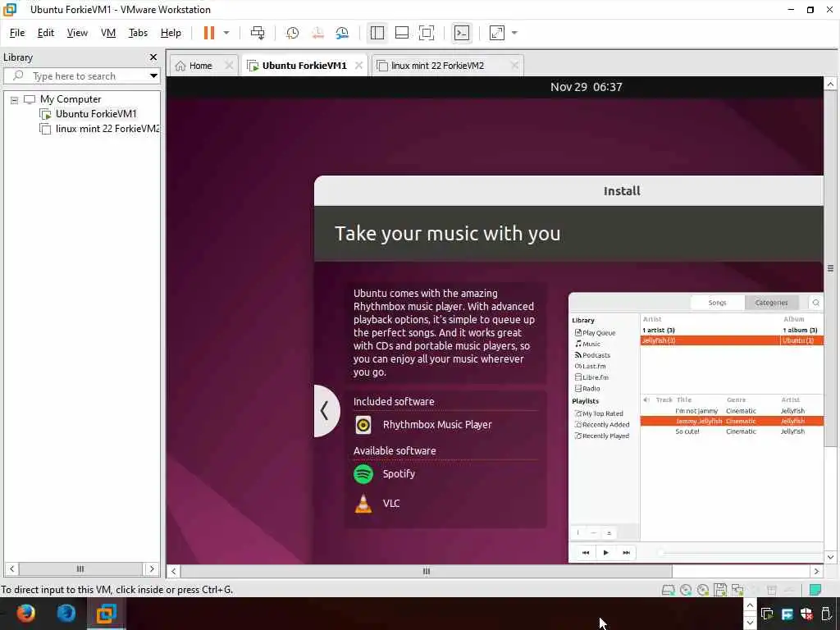Image resolution: width=840 pixels, height=630 pixels.
Task: Select the Categories tab in Rhythmbox preview
Action: tap(771, 303)
